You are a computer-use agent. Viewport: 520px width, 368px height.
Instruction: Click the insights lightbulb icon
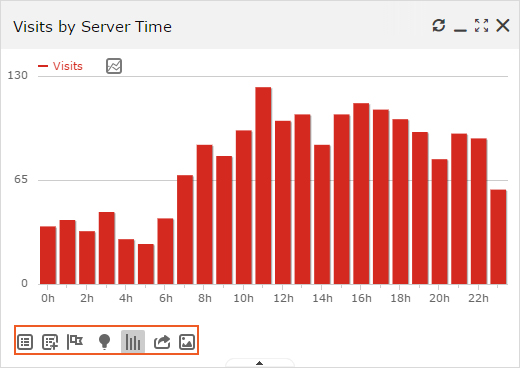[x=104, y=342]
